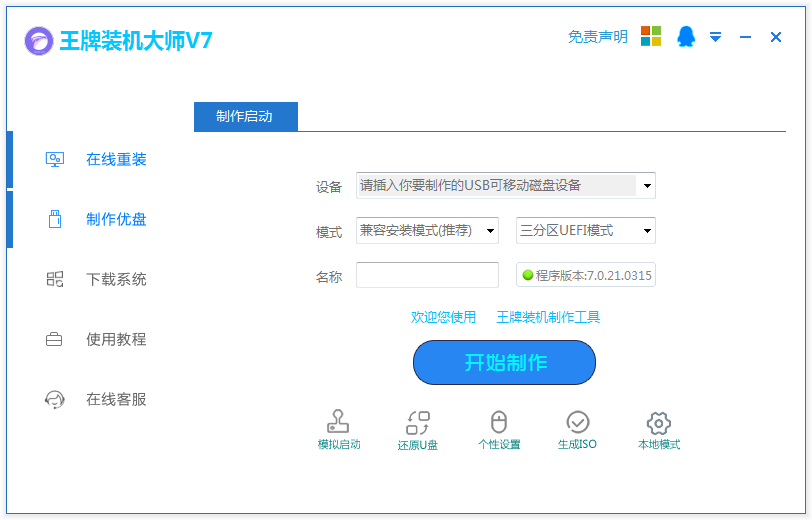Screen dimensions: 812x520
Task: Click the 生成ISO label
Action: (x=577, y=444)
